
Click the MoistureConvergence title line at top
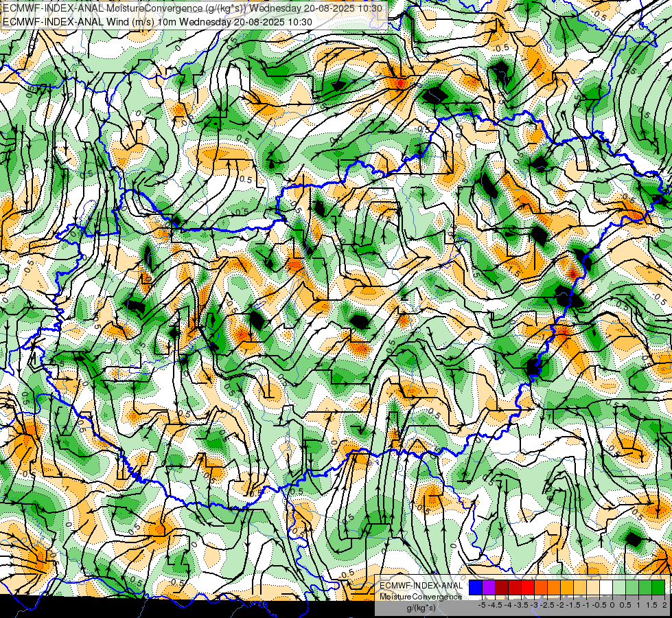(x=191, y=8)
